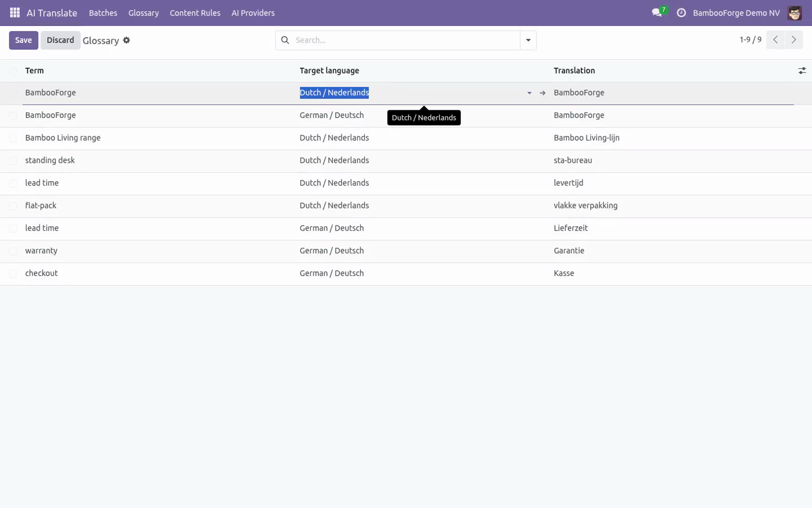Edit the highlighted Dutch / Nederlands language field

click(411, 93)
